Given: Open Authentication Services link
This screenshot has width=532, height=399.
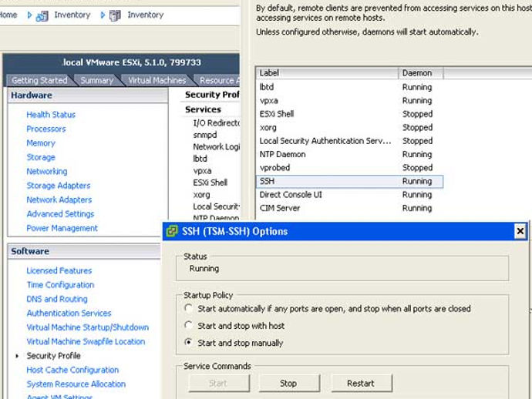Looking at the screenshot, I should click(x=69, y=313).
